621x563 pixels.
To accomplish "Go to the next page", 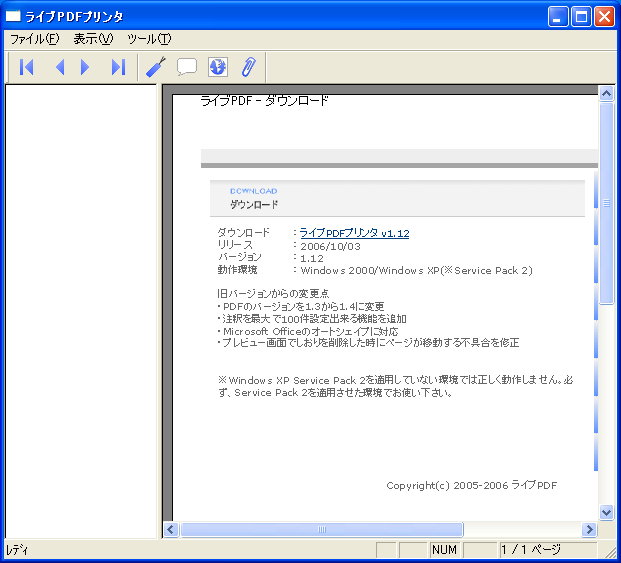I will (84, 67).
